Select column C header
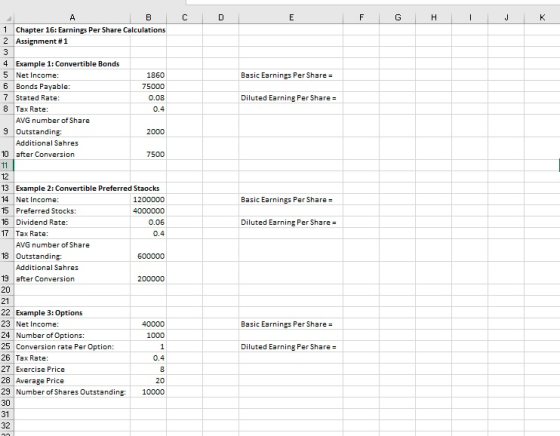Viewport: 560px width, 436px height. 185,17
